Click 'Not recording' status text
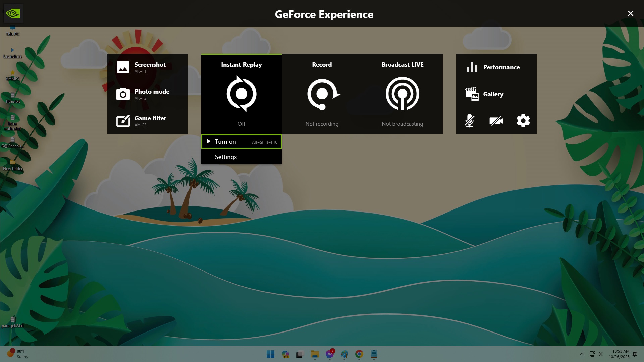Image resolution: width=644 pixels, height=362 pixels. pyautogui.click(x=322, y=124)
